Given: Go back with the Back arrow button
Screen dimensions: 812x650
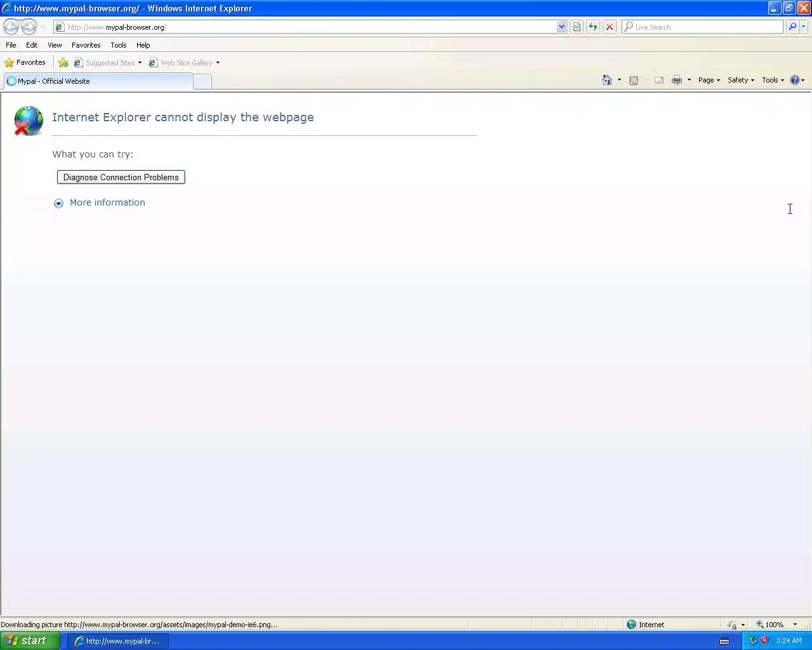Looking at the screenshot, I should click(11, 27).
